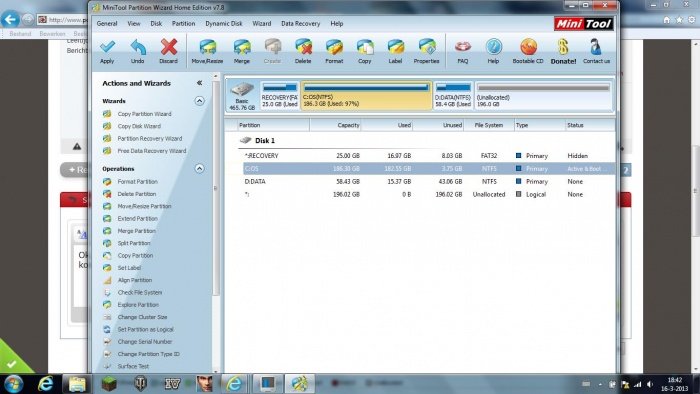Select the *:RECOVERY partition row
Image resolution: width=700 pixels, height=394 pixels.
point(429,156)
